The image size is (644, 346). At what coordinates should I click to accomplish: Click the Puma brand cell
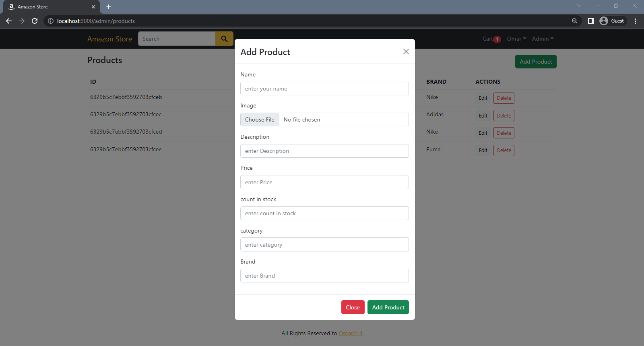(433, 149)
